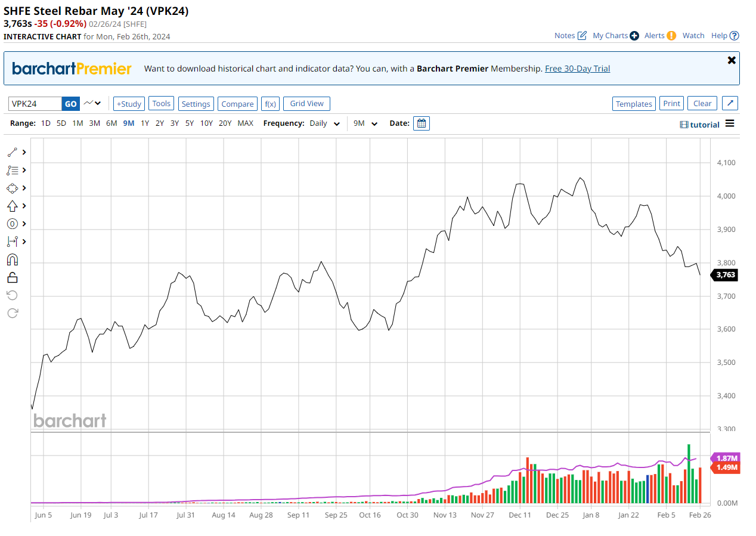The height and width of the screenshot is (536, 756).
Task: Select the 1Y range option
Action: 145,123
